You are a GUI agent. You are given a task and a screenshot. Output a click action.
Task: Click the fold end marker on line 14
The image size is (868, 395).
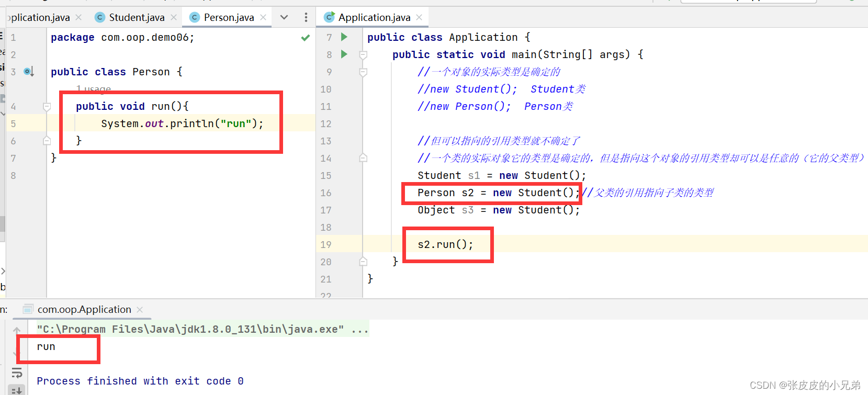[x=363, y=158]
